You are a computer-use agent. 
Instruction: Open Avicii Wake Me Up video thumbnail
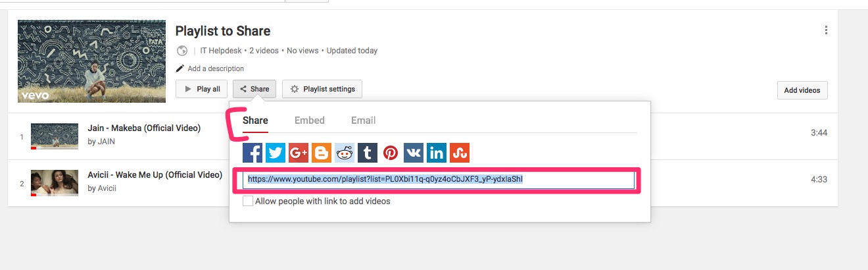50,182
